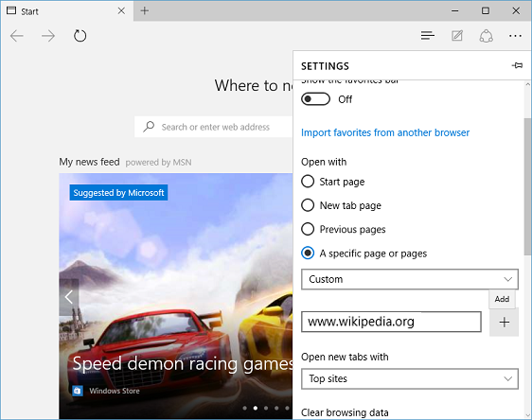This screenshot has height=420, width=532.
Task: Maximize the Edge window
Action: click(x=486, y=10)
